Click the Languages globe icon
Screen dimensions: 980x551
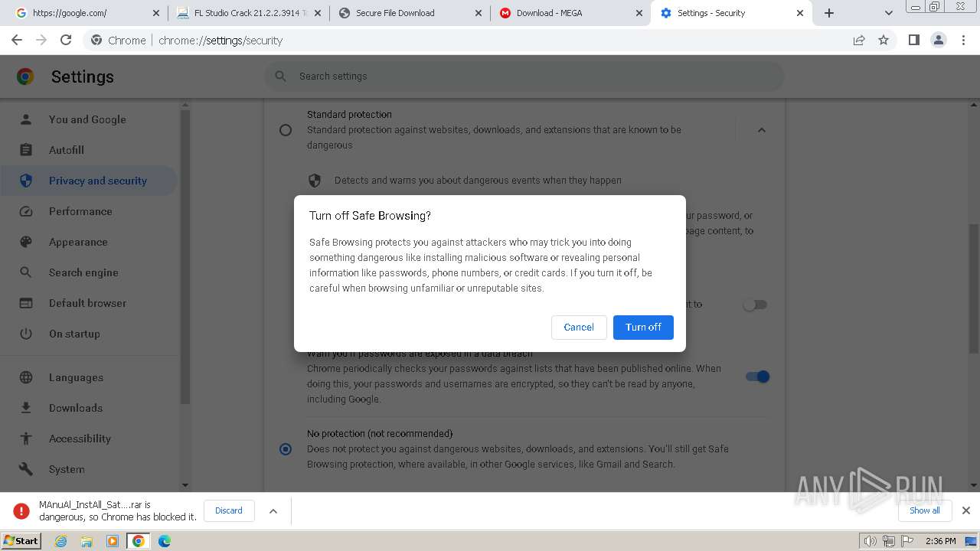click(x=26, y=377)
